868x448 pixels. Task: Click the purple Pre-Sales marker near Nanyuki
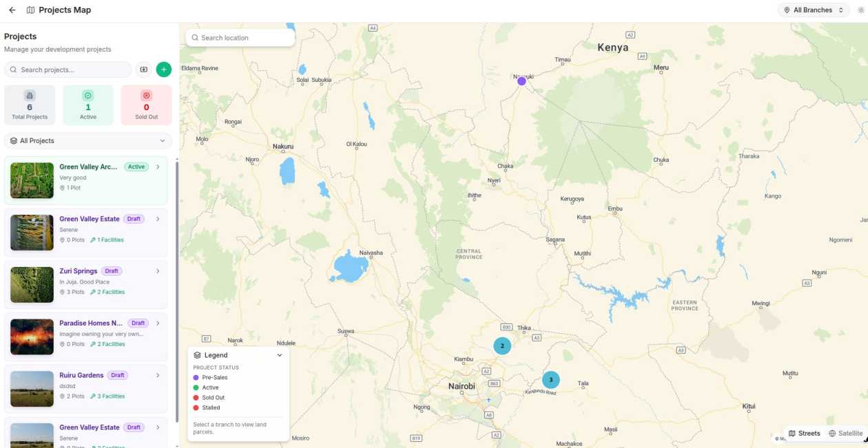[521, 81]
